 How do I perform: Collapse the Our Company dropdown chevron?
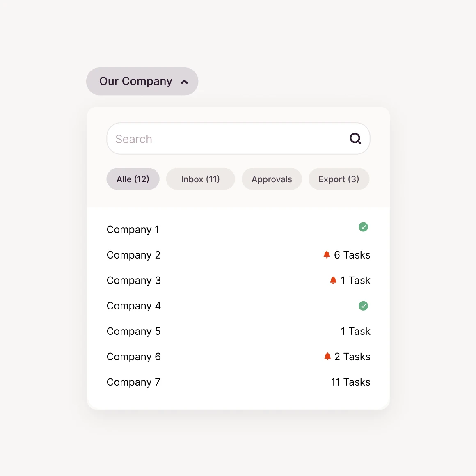[185, 82]
